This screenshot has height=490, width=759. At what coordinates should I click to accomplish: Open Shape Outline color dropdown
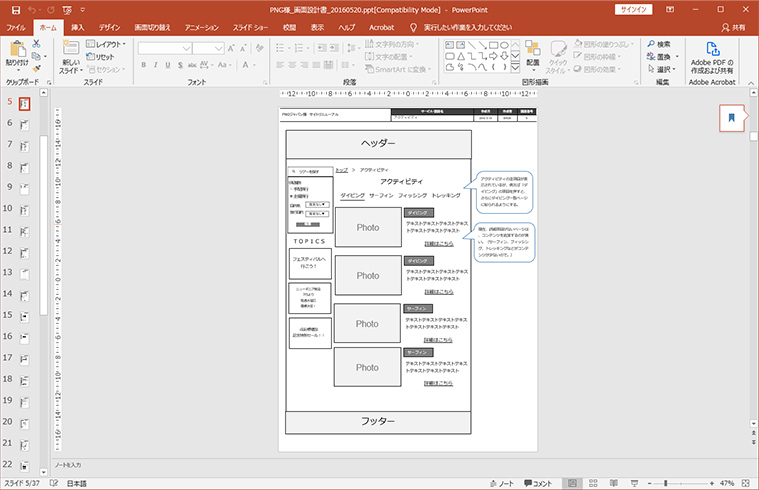(x=597, y=57)
